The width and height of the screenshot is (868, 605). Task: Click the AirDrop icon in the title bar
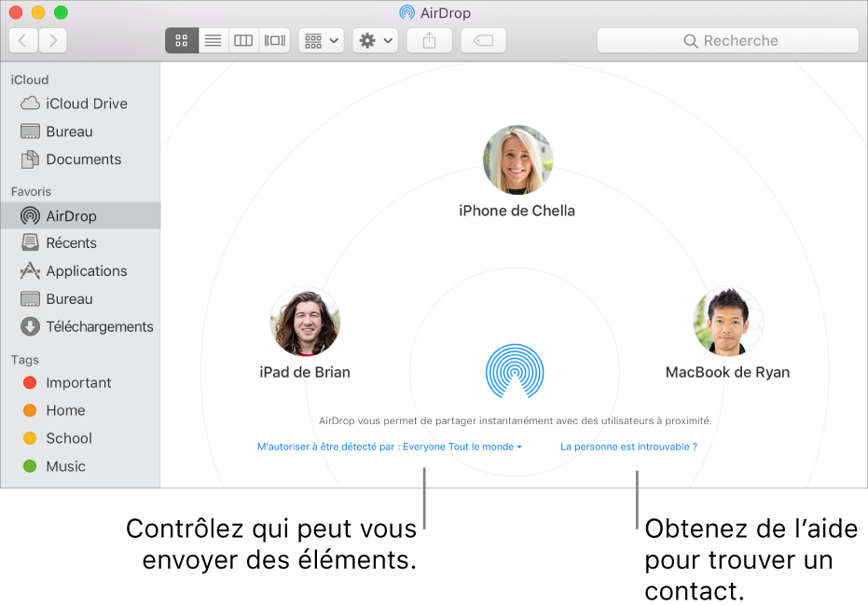406,13
